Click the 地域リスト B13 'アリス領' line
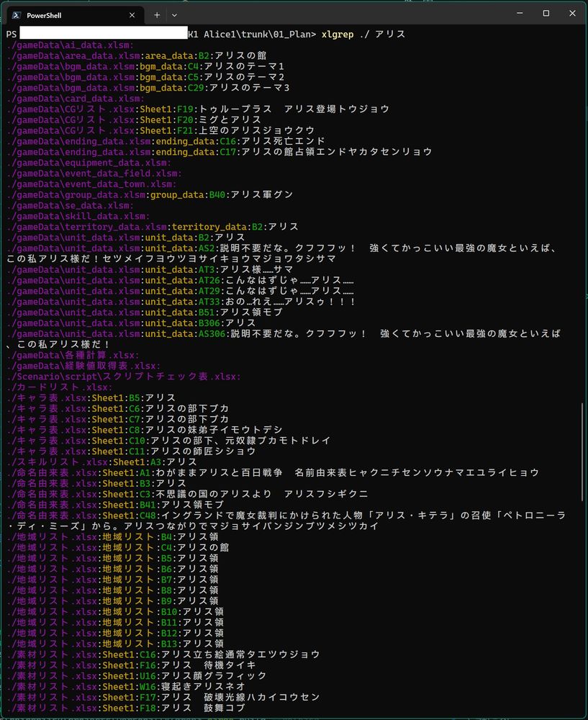 [x=115, y=643]
